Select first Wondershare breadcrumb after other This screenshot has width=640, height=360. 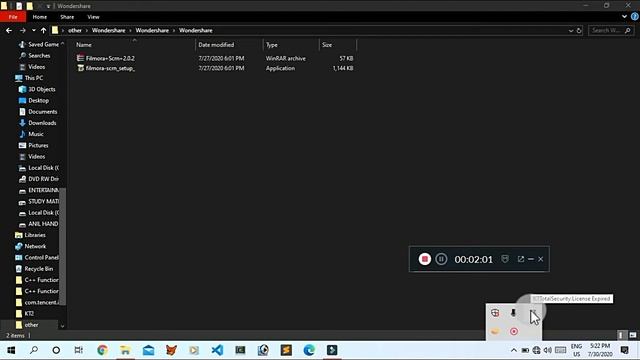tap(108, 31)
